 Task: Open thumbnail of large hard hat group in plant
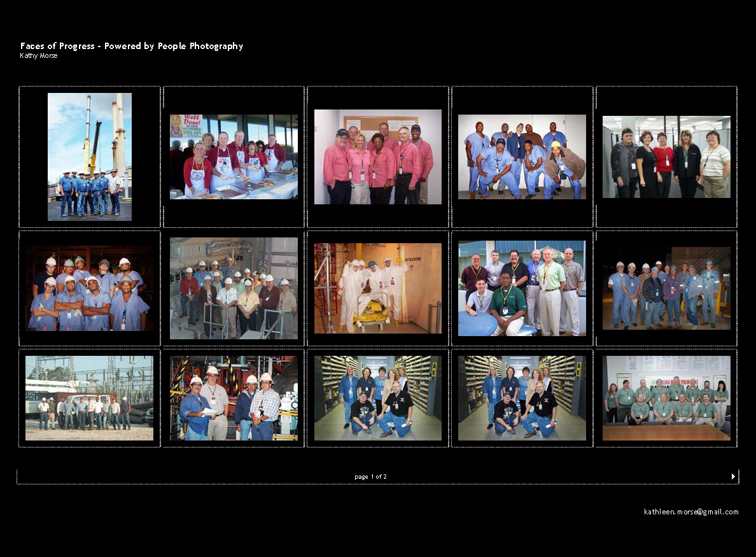pyautogui.click(x=234, y=288)
